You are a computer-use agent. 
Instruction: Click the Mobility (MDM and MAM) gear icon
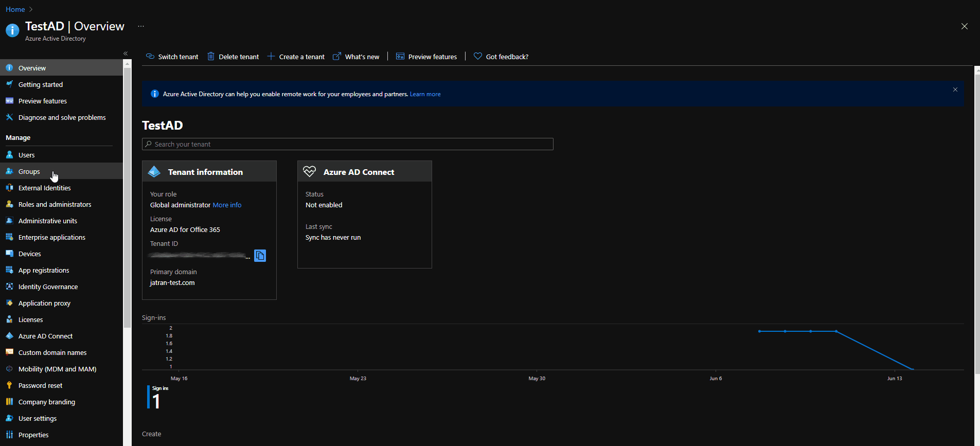pos(9,369)
